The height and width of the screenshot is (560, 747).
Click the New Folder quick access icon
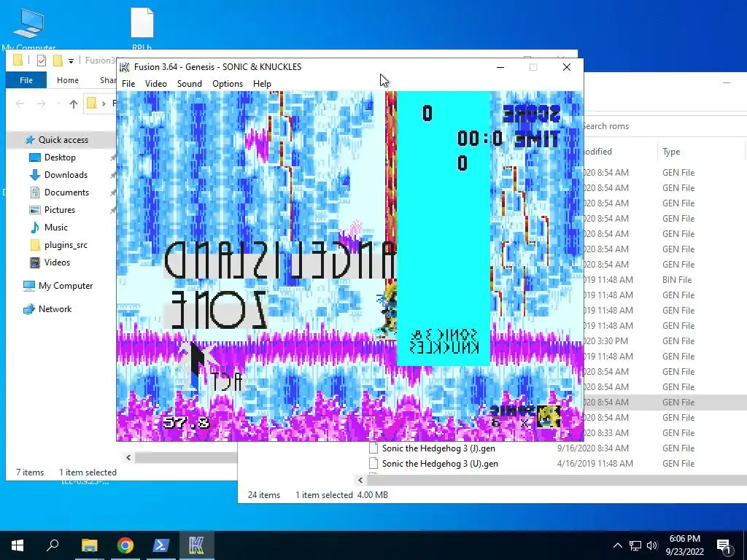tap(58, 61)
